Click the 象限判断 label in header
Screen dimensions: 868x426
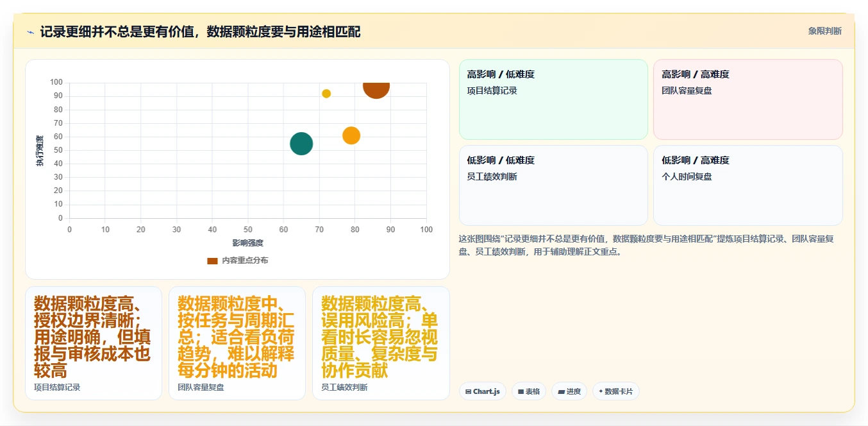click(x=824, y=31)
